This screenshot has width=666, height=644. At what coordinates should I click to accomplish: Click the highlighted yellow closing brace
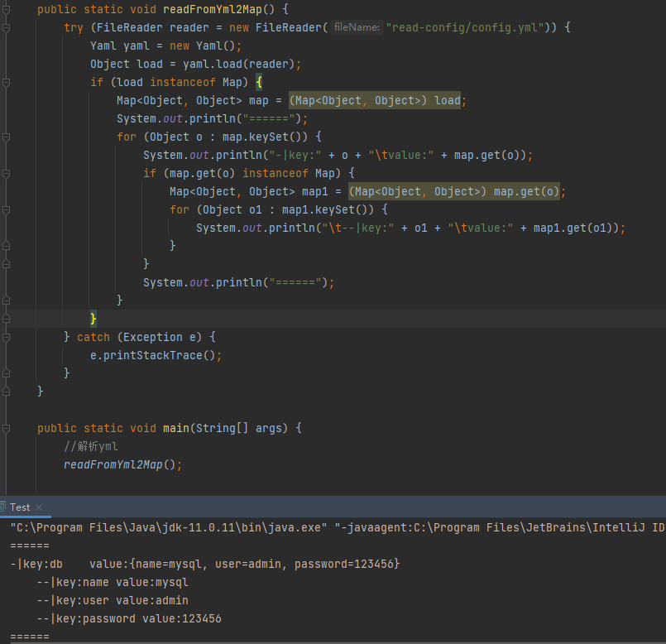click(x=93, y=319)
